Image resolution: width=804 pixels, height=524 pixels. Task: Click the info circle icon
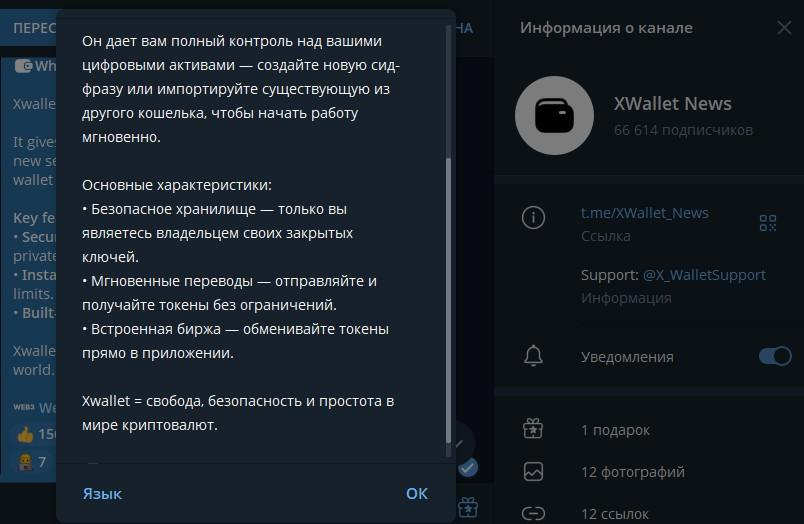point(534,218)
